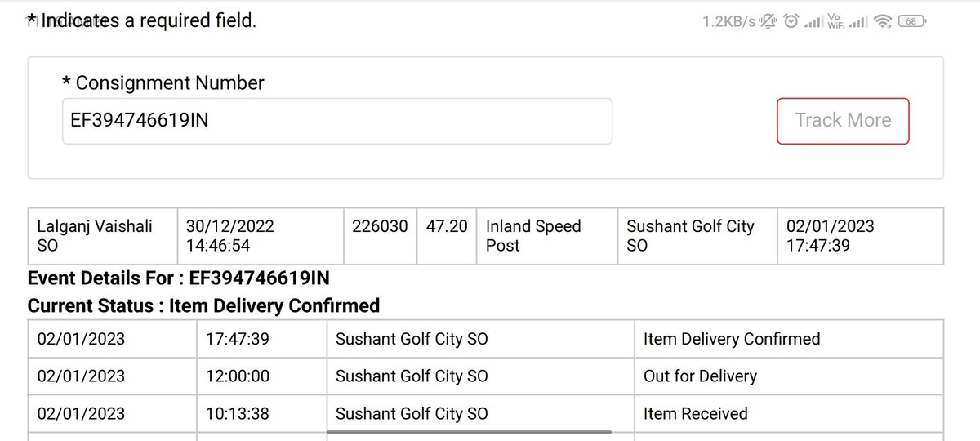Viewport: 980px width, 441px height.
Task: Select 'Event Details For : EF394746619IN' heading
Action: 179,278
